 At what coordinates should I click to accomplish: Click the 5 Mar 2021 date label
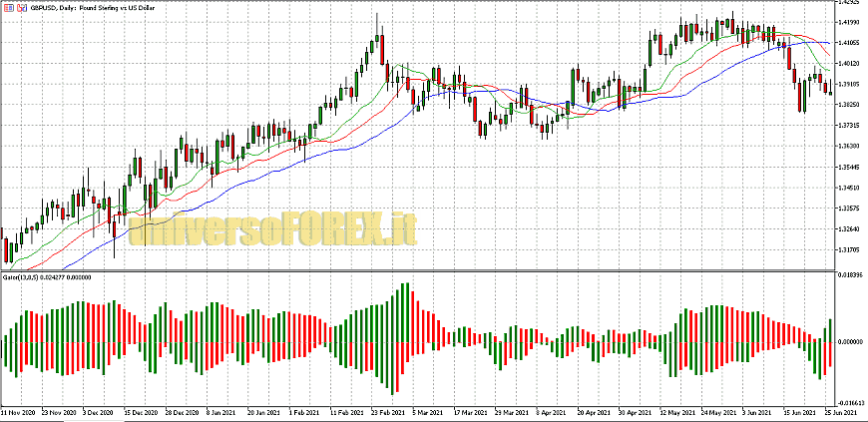[430, 412]
